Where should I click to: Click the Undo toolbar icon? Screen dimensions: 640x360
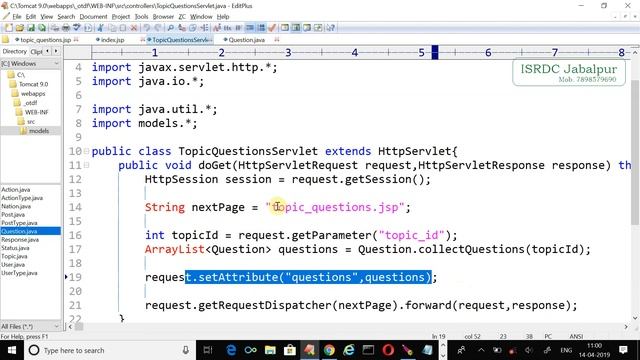(147, 28)
